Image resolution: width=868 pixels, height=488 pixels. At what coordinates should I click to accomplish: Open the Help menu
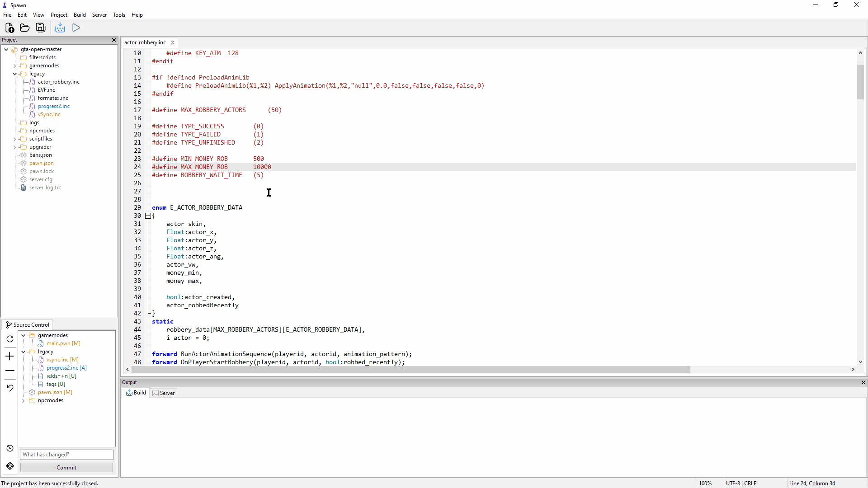click(137, 15)
